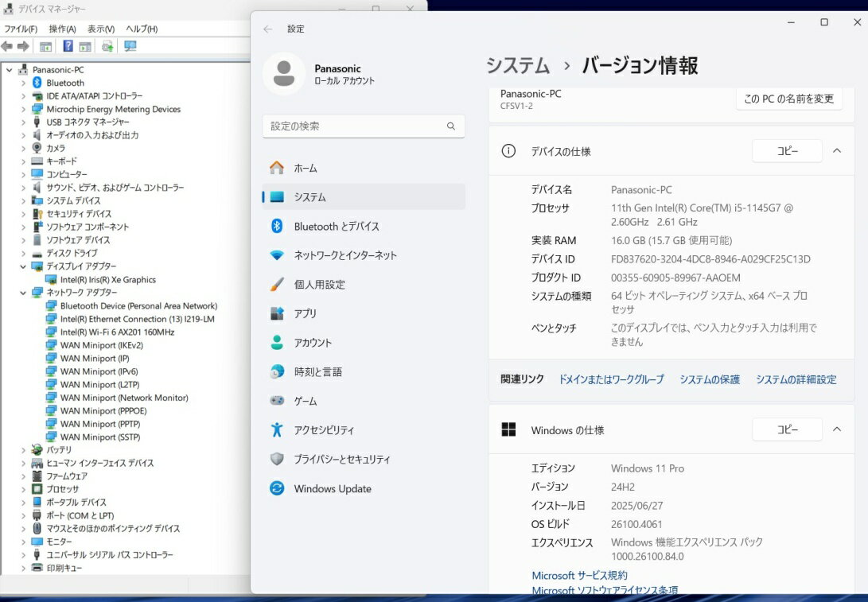This screenshot has width=868, height=602.
Task: Click the scan for hardware changes icon
Action: click(x=130, y=47)
